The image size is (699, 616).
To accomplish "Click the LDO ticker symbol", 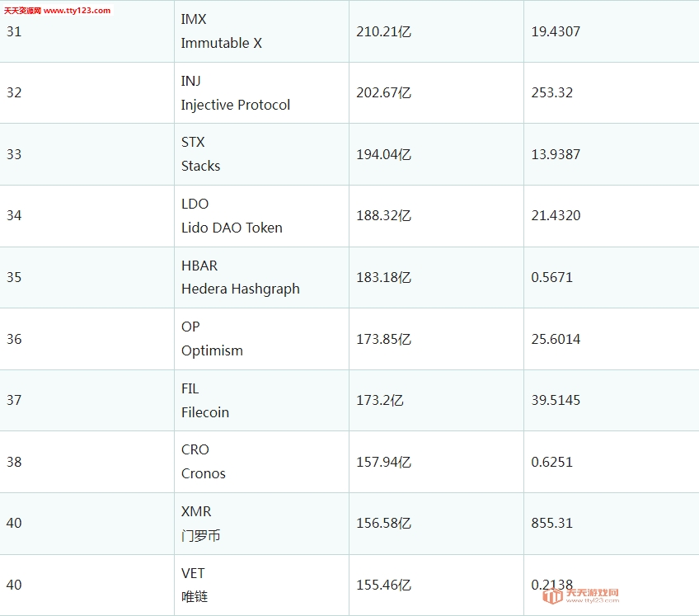I will coord(195,204).
